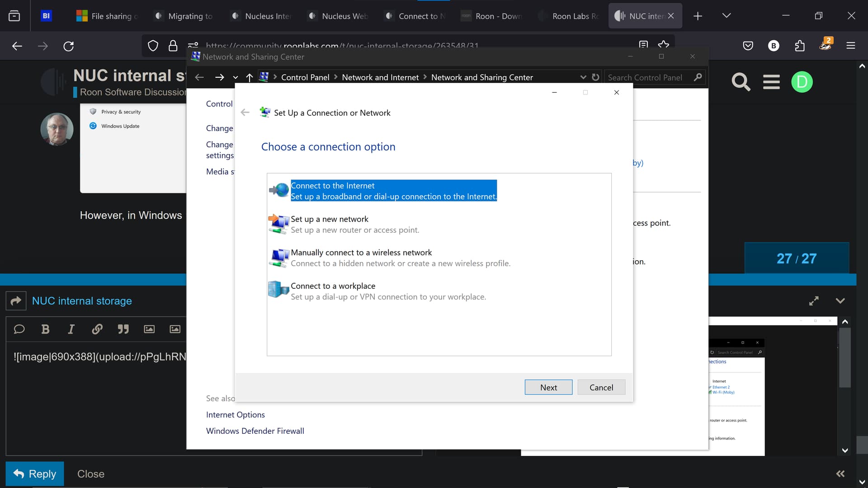This screenshot has height=488, width=868.
Task: Click the 27 / 27 topic progress indicator
Action: pos(796,258)
